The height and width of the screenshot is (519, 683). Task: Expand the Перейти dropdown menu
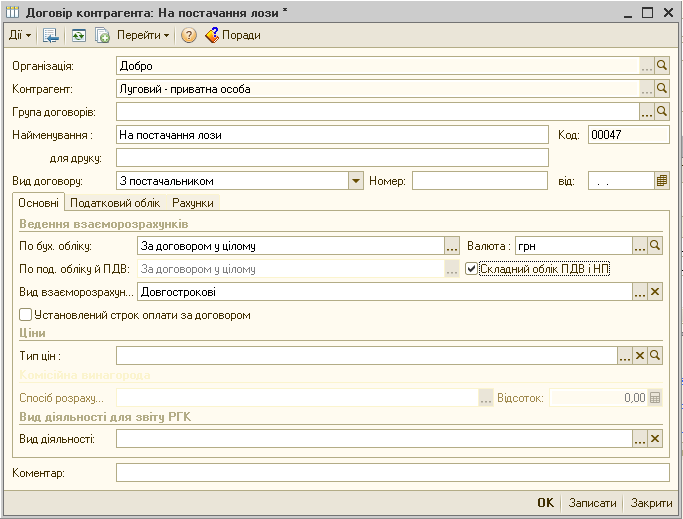pos(143,35)
